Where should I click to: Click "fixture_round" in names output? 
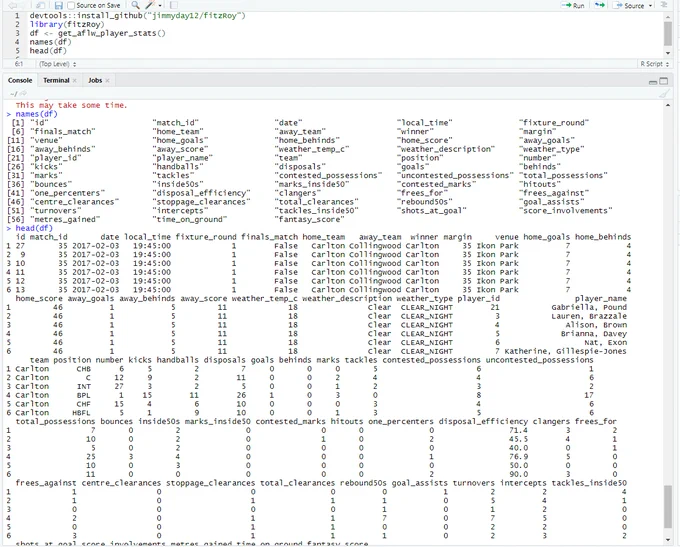coord(554,123)
